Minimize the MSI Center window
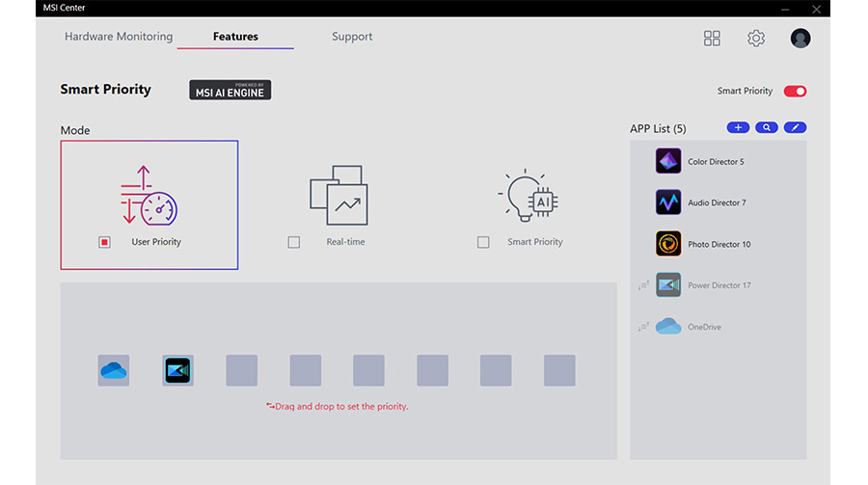Image resolution: width=868 pixels, height=485 pixels. pos(785,9)
